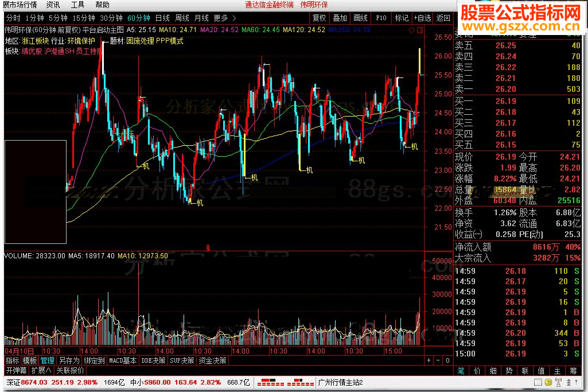Open the 资讯 menu
Screen dimensions: 588x392
[53, 5]
